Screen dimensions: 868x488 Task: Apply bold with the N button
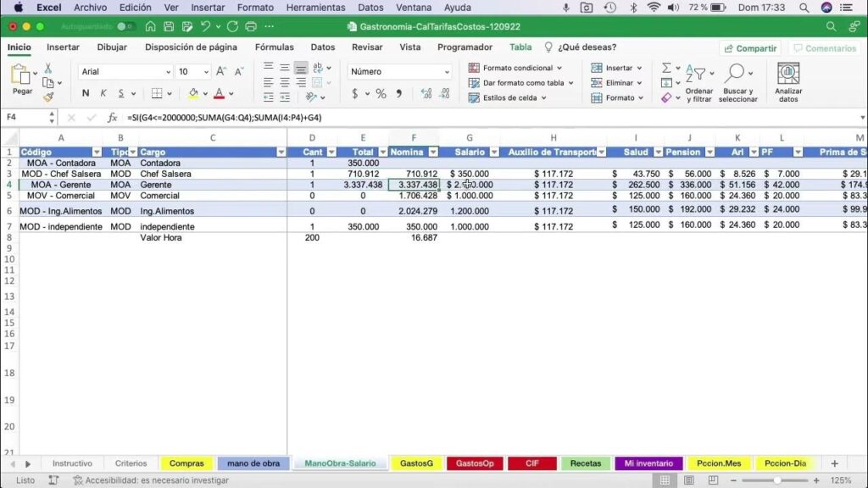pos(86,93)
